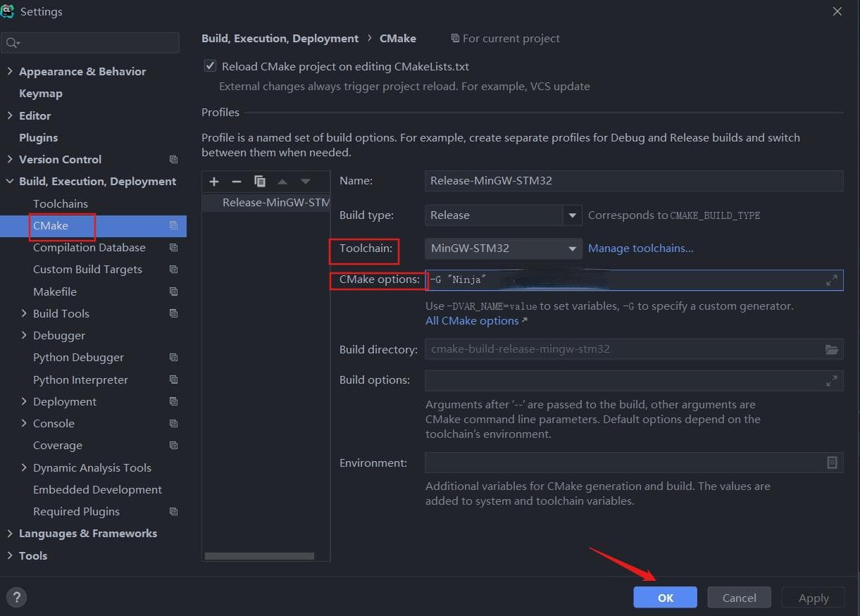
Task: Click the profile Name input field
Action: (634, 181)
